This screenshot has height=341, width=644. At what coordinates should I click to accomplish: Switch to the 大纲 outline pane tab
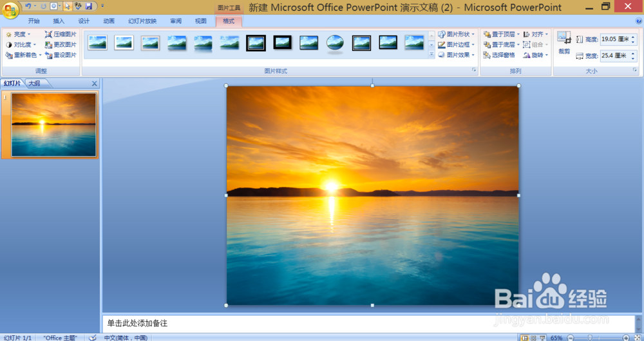tap(35, 83)
